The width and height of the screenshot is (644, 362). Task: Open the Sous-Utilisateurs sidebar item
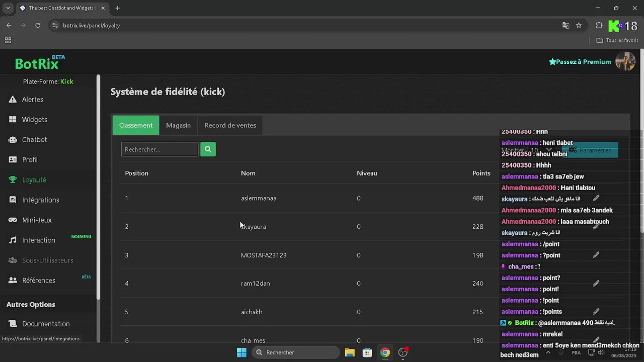(x=48, y=260)
